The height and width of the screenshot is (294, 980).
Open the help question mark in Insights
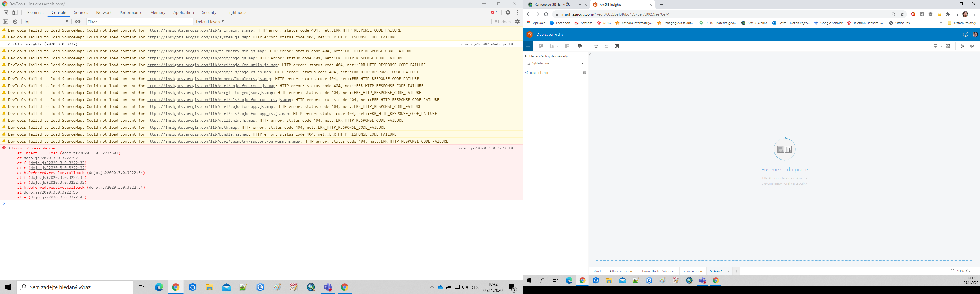click(966, 35)
